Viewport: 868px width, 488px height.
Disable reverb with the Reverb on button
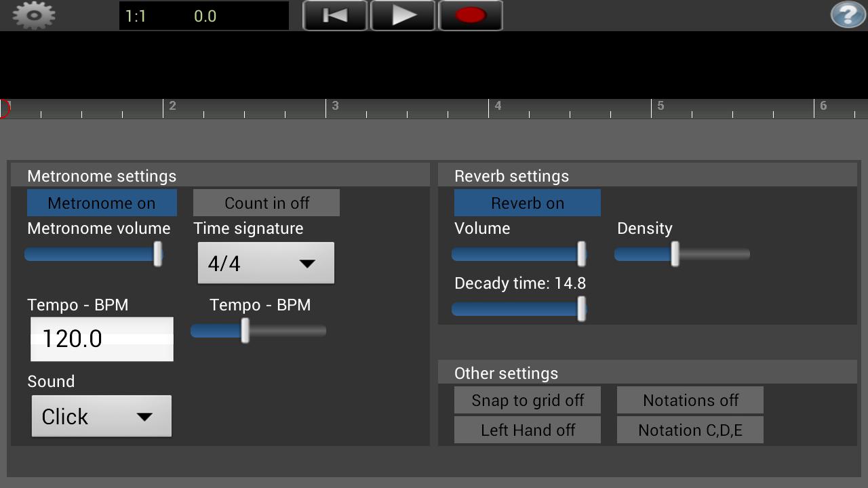pyautogui.click(x=528, y=203)
